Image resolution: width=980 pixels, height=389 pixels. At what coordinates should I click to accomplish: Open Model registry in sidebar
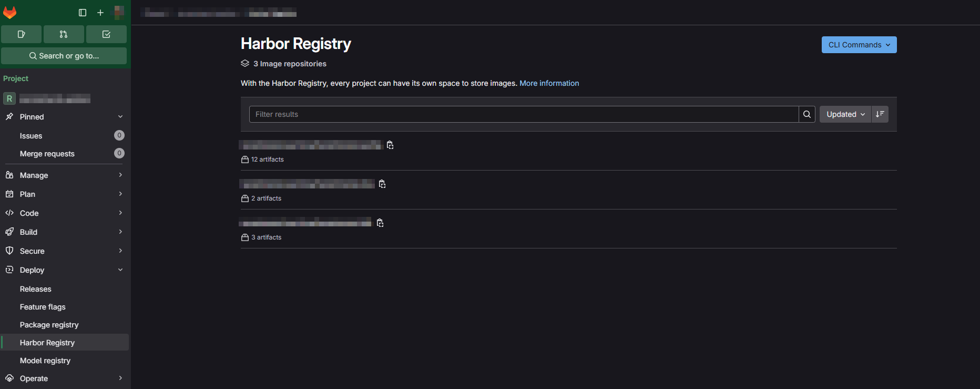click(45, 361)
